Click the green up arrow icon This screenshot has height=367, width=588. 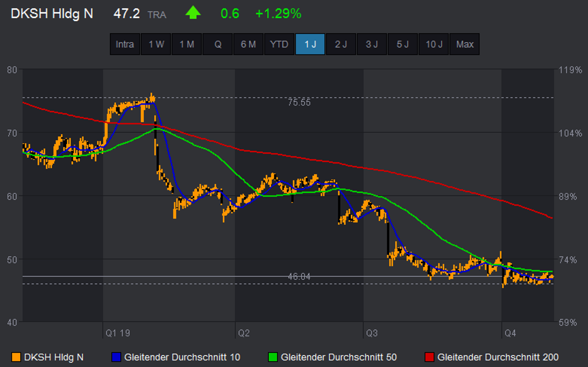(193, 13)
